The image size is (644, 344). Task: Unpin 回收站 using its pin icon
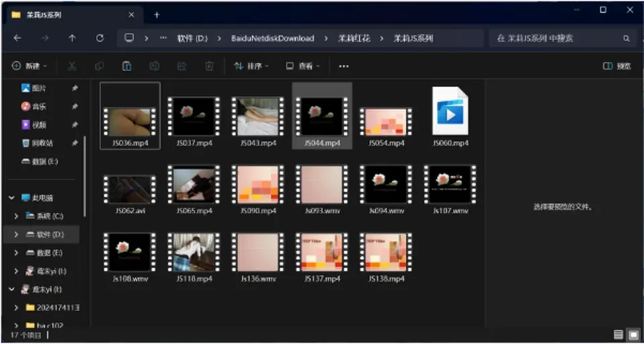coord(74,144)
